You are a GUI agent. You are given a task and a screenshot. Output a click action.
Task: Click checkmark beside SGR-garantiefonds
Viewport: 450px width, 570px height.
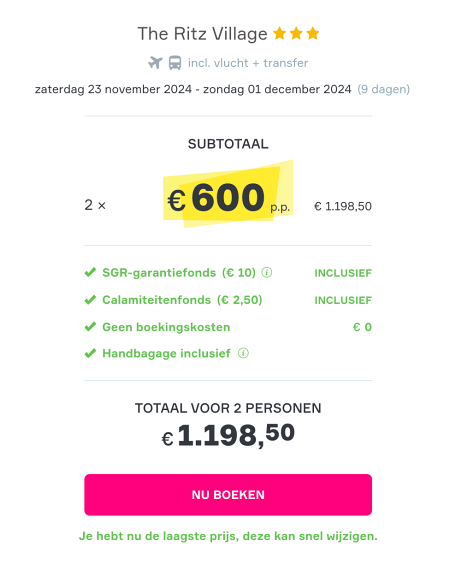pos(90,272)
